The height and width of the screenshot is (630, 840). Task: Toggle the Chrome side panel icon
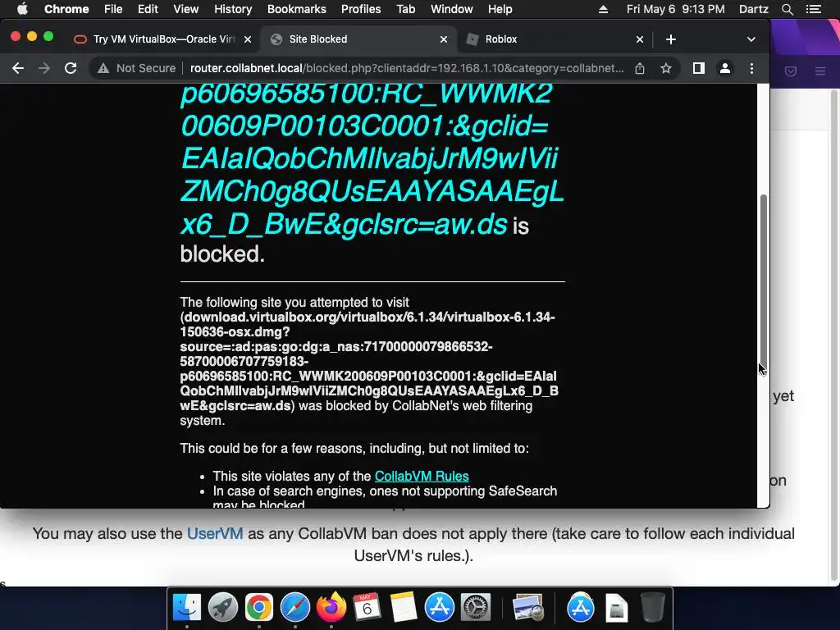699,68
